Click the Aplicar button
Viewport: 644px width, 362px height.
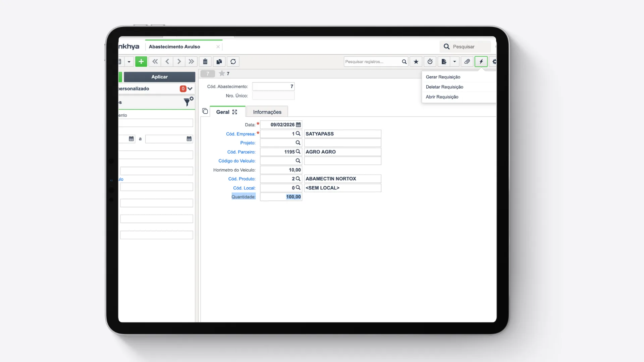coord(159,77)
